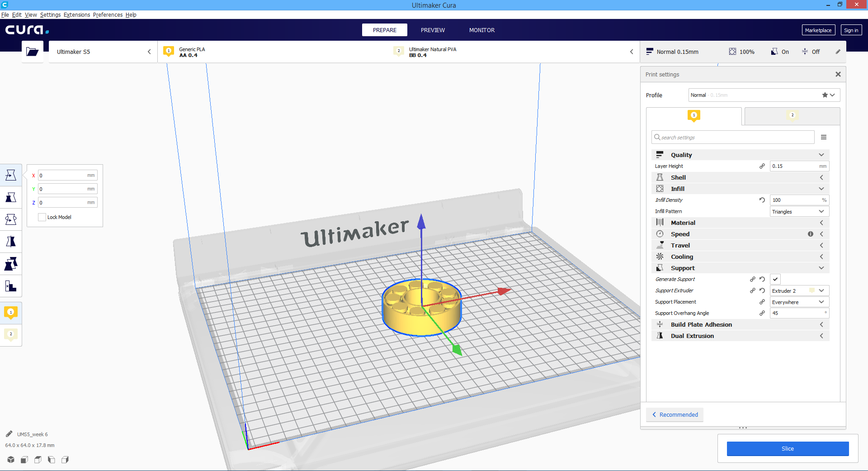The height and width of the screenshot is (471, 868).
Task: Open the File menu
Action: [x=5, y=14]
